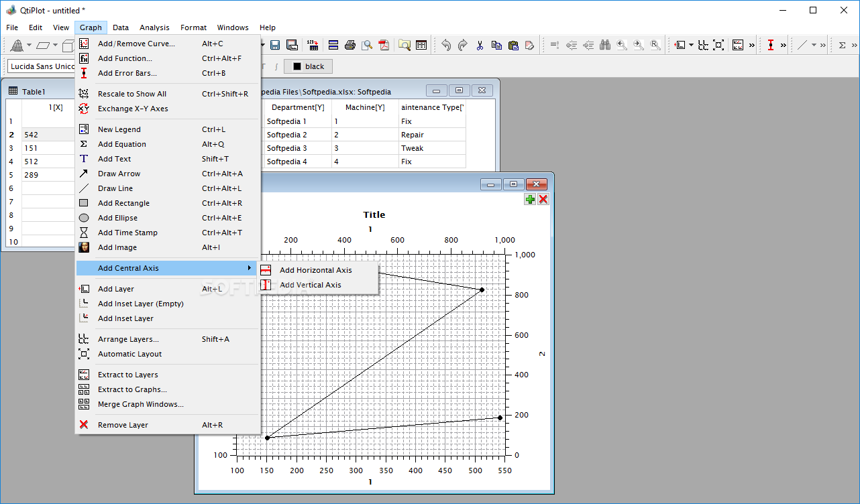This screenshot has width=860, height=504.
Task: Open the Format menu
Action: [x=193, y=27]
